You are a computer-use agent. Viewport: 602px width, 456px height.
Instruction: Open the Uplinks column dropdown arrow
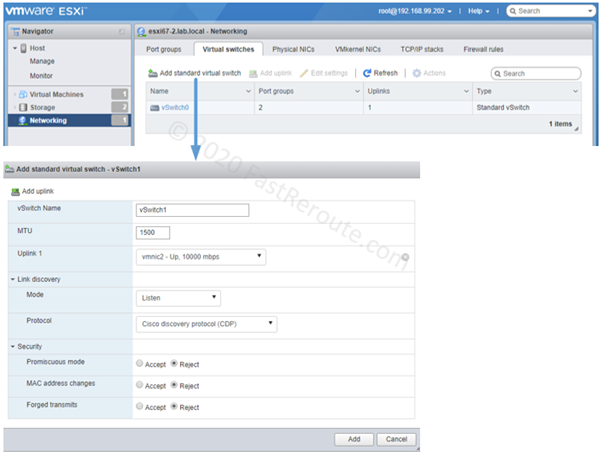(466, 91)
